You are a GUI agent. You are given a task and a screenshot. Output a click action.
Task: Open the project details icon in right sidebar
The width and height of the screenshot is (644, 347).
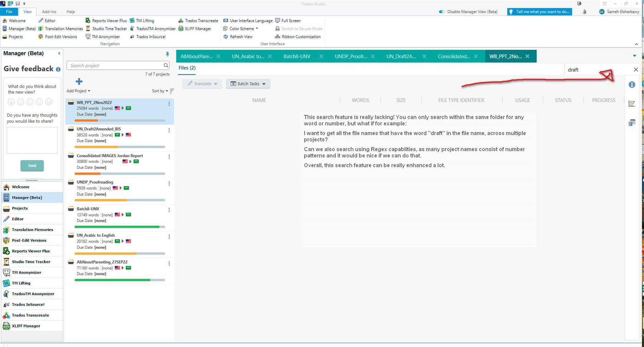point(632,104)
